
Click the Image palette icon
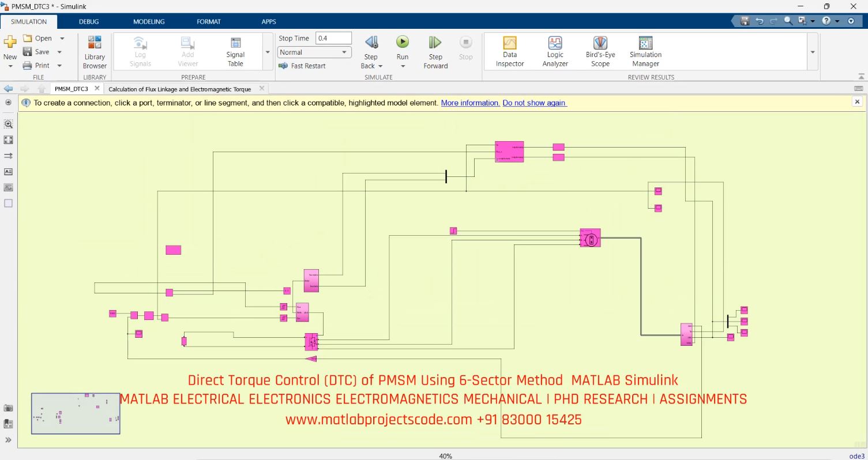[x=8, y=187]
